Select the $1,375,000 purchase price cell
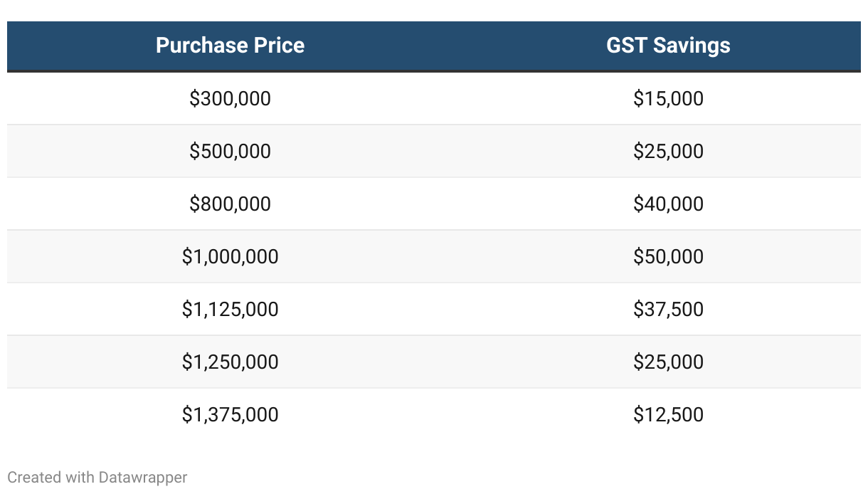This screenshot has width=868, height=494. coord(230,414)
